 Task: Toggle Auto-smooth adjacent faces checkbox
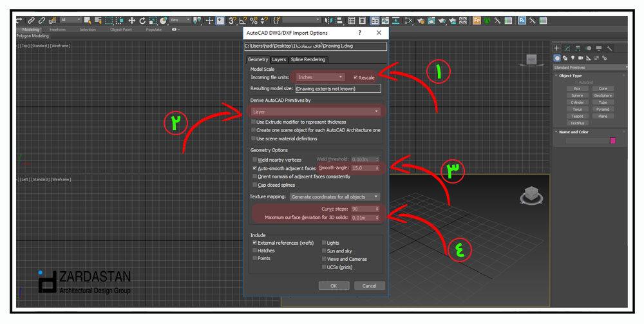click(x=254, y=168)
